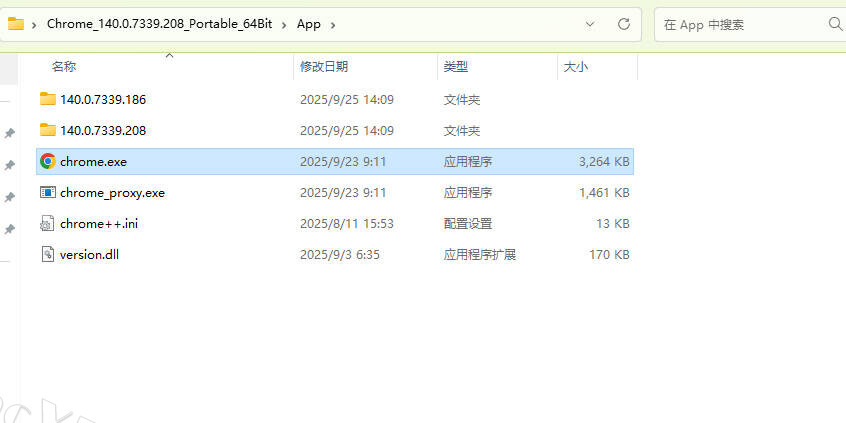Click the folder icon for 140.0.7339.208
The height and width of the screenshot is (423, 846).
[x=47, y=130]
